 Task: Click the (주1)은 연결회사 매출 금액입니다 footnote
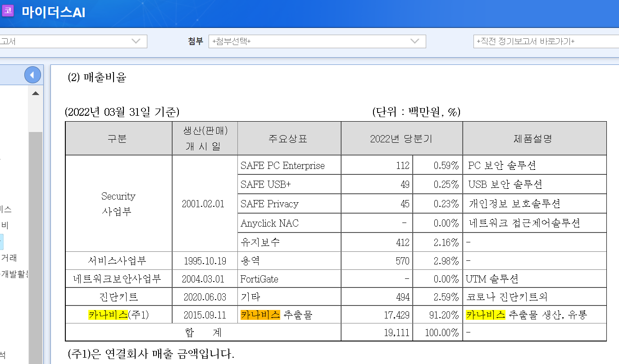click(x=151, y=354)
